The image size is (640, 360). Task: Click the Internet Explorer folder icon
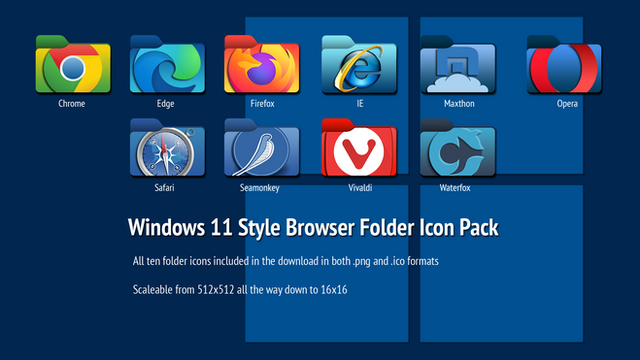(x=359, y=64)
